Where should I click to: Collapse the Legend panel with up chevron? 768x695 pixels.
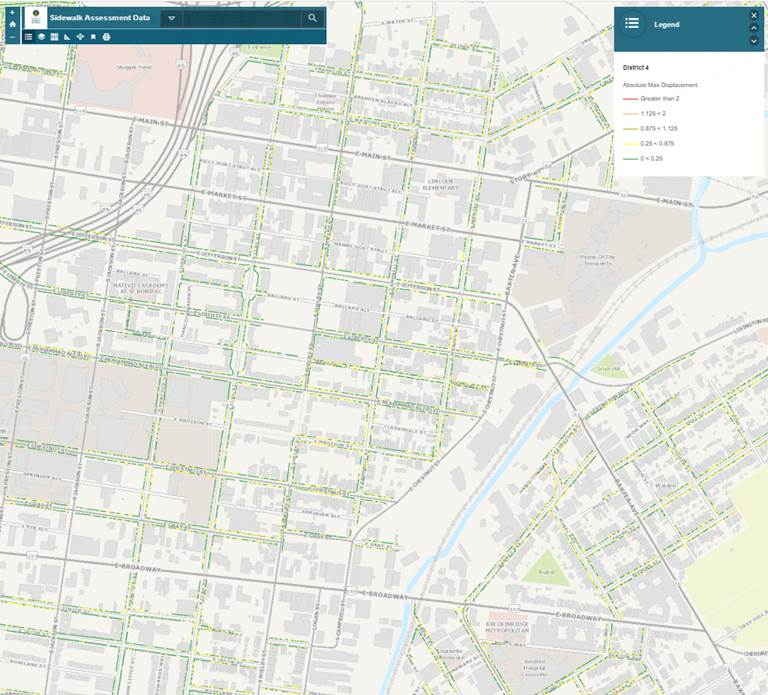[x=754, y=28]
